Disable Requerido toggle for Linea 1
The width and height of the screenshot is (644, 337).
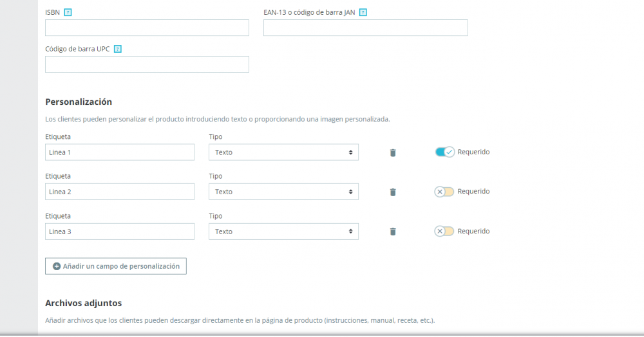[x=444, y=152]
